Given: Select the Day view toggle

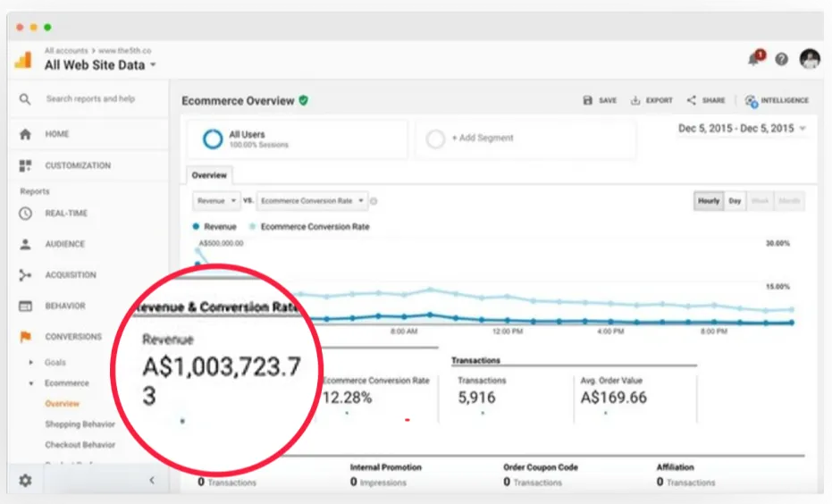Looking at the screenshot, I should pyautogui.click(x=735, y=201).
